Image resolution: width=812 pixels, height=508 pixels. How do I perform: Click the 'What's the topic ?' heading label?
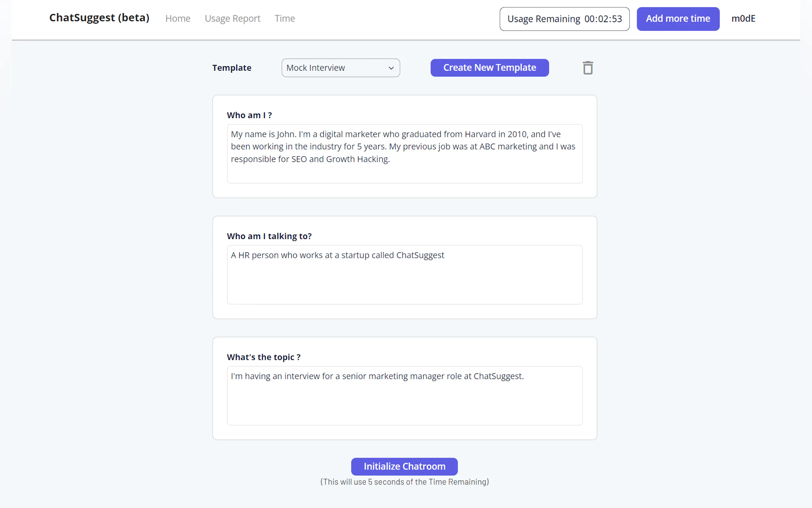(x=263, y=357)
